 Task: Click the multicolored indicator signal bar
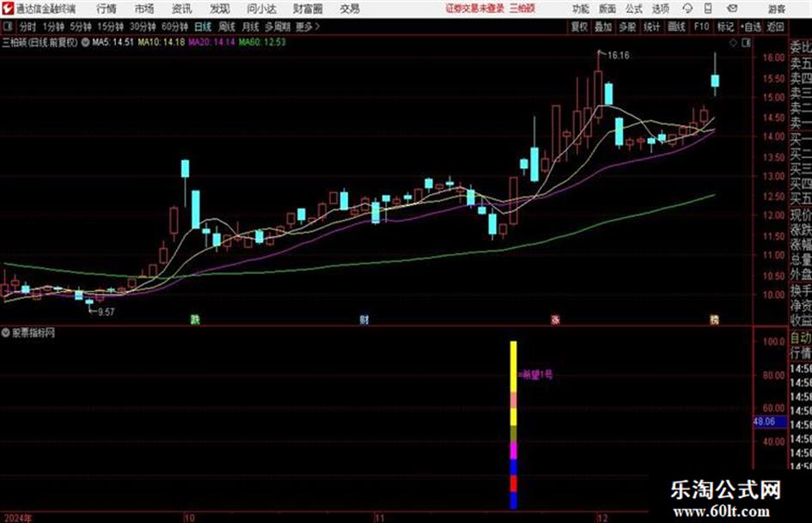coord(513,424)
